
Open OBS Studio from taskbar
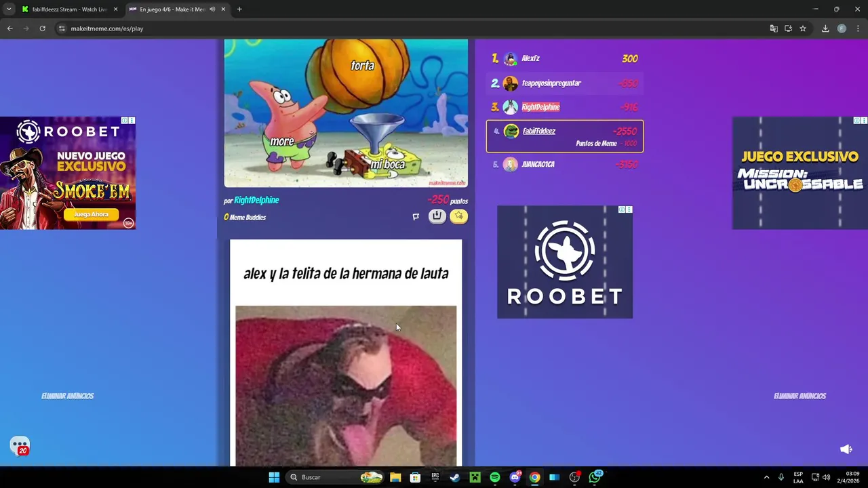[574, 477]
